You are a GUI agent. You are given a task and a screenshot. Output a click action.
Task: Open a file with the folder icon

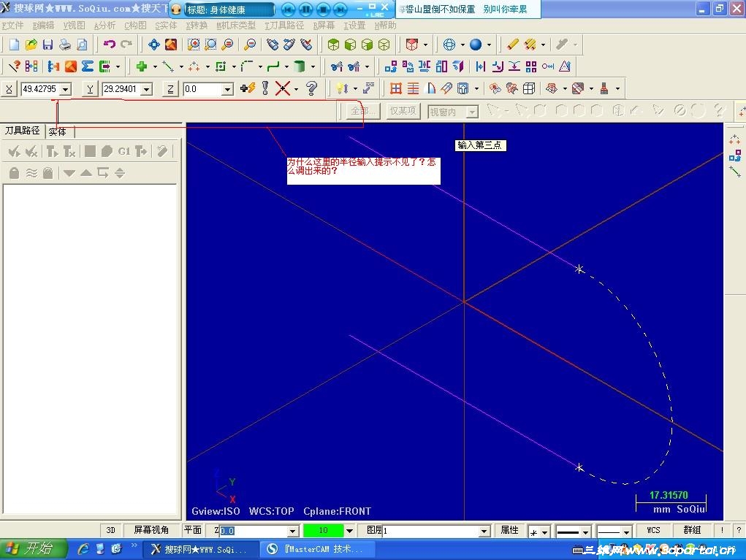coord(31,45)
